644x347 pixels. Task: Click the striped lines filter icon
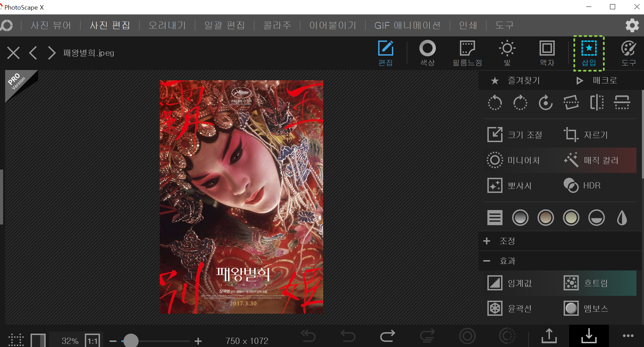coord(495,218)
